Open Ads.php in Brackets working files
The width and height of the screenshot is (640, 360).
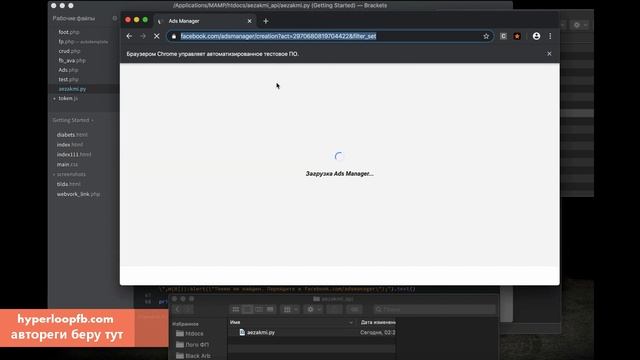click(x=68, y=70)
